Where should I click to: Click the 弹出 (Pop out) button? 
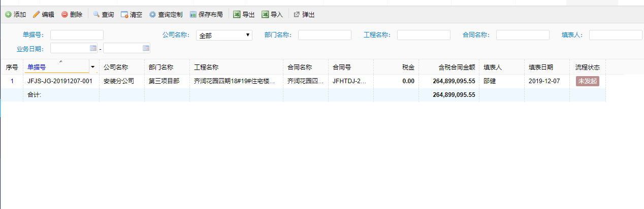tap(304, 15)
